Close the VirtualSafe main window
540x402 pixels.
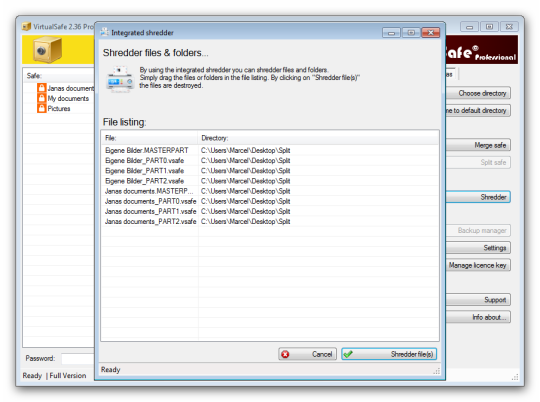coord(509,27)
